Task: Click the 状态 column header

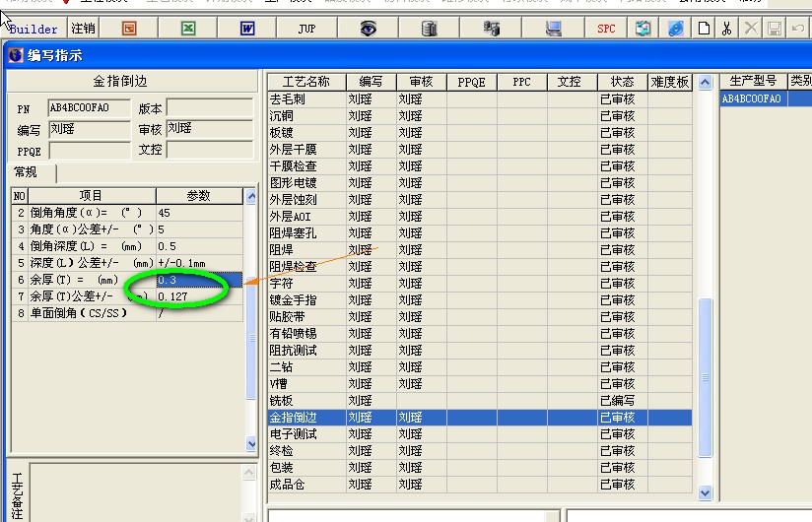Action: pyautogui.click(x=622, y=82)
